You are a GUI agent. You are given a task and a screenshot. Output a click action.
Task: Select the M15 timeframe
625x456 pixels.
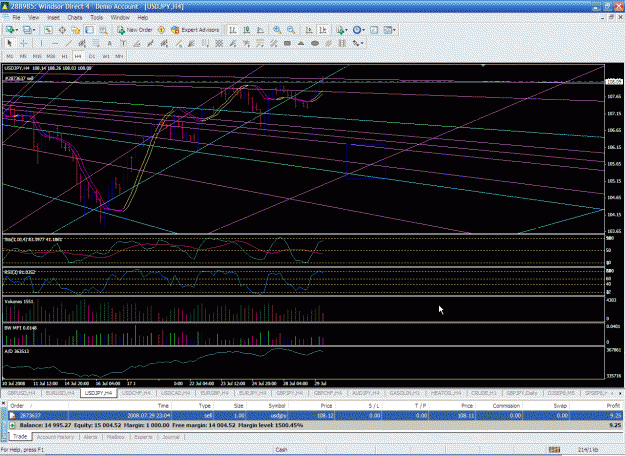(x=37, y=57)
